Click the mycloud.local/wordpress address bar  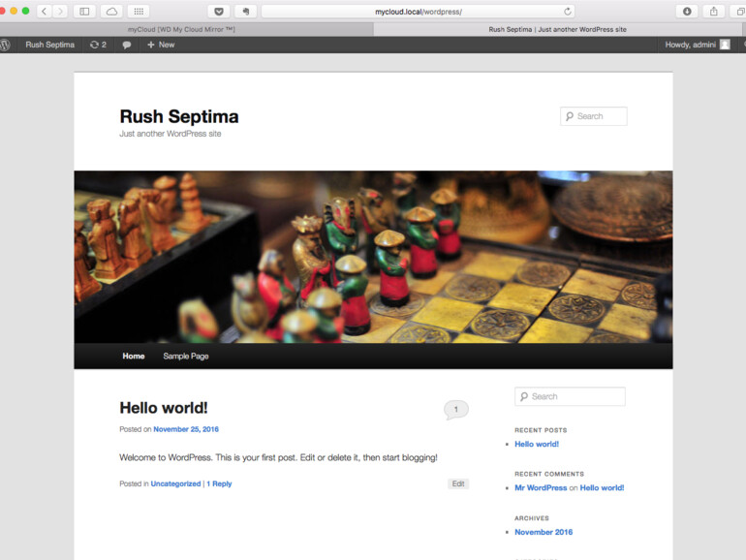coord(419,12)
